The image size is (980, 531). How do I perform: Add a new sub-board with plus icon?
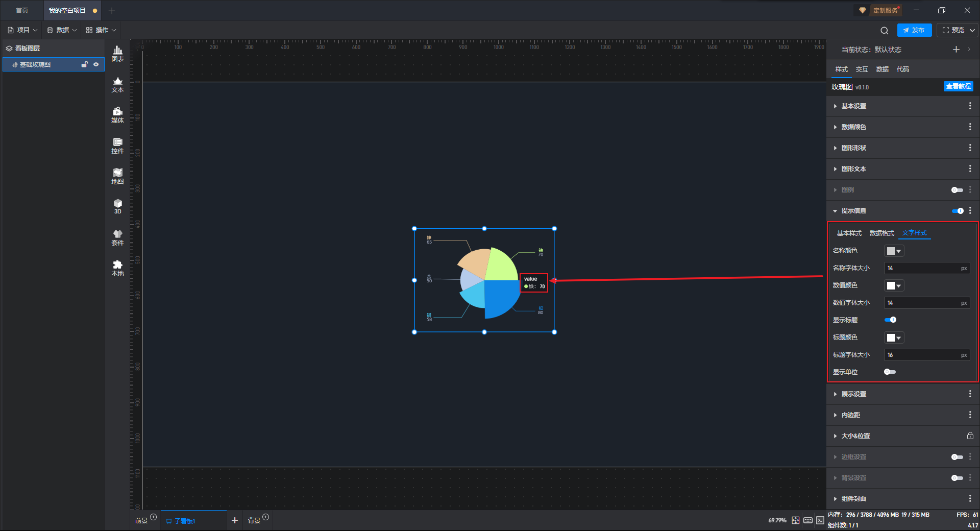coord(235,520)
